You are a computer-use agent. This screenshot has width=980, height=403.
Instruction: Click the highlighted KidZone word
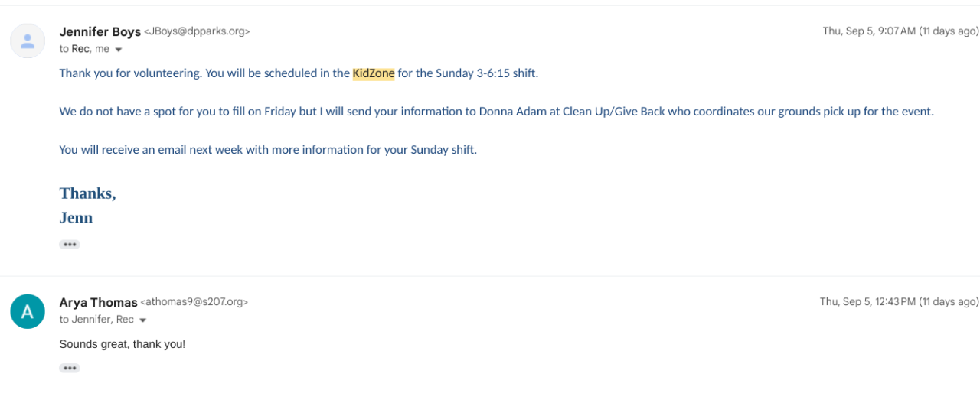pos(374,73)
